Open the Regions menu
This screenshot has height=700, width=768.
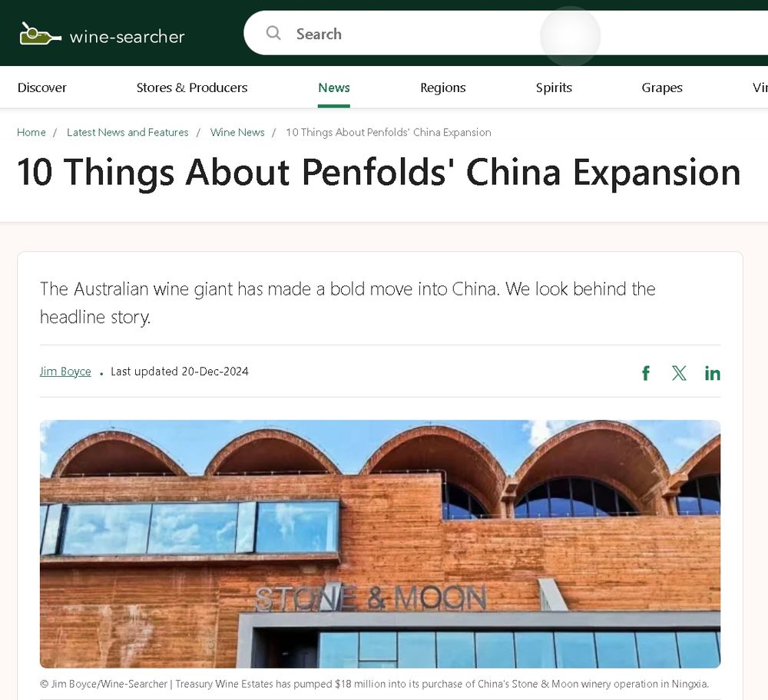click(443, 87)
